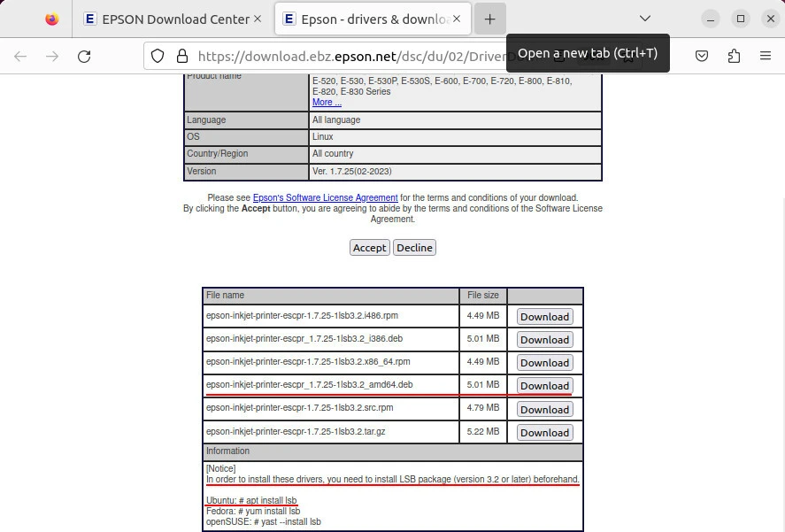Click the URL address bar
The image size is (785, 532).
[x=345, y=56]
